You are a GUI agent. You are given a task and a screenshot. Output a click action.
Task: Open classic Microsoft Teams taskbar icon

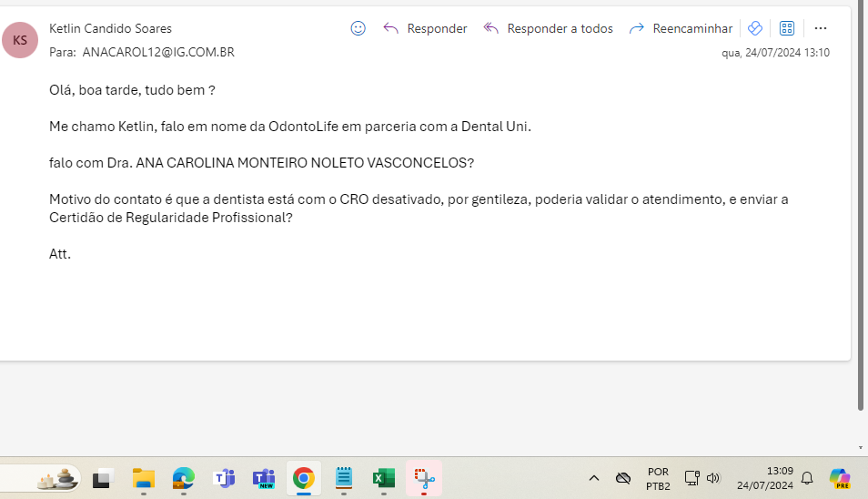tap(224, 478)
